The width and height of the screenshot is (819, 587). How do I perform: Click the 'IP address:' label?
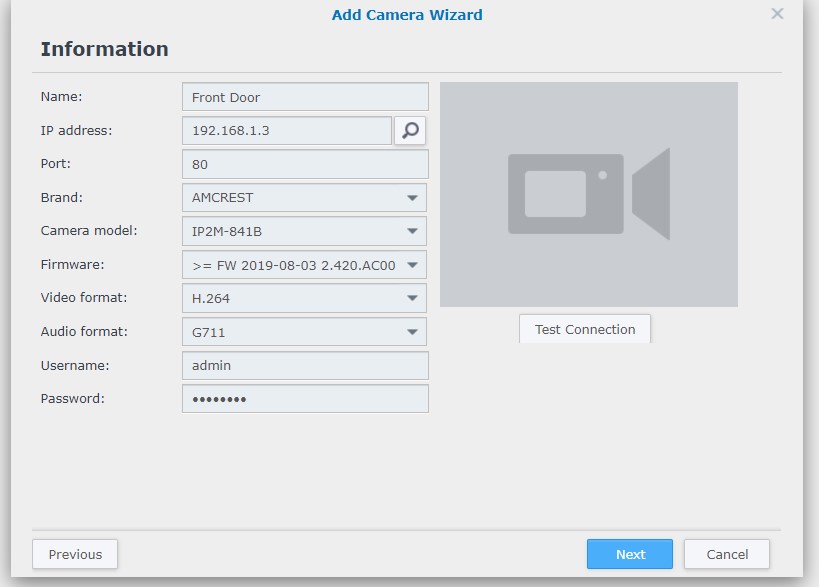pos(76,130)
